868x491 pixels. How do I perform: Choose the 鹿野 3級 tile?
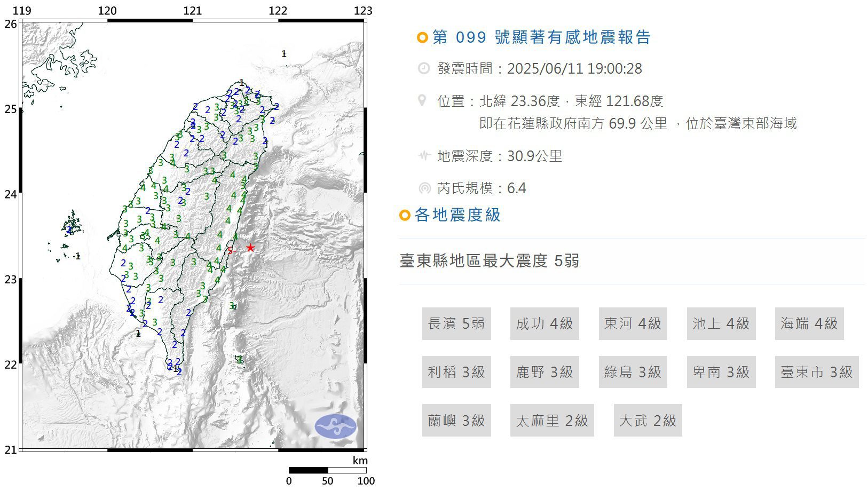coord(545,372)
